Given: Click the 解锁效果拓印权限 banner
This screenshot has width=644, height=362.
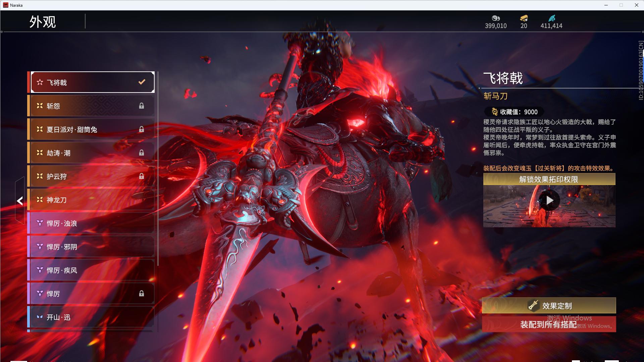Looking at the screenshot, I should coord(549,179).
